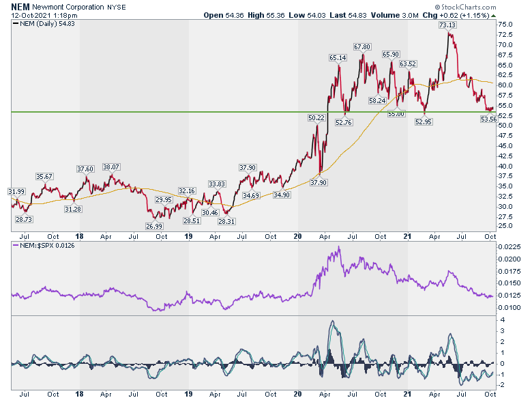Screen dimensions: 532x400
Task: Click the 29.95 price label
Action: click(x=164, y=200)
